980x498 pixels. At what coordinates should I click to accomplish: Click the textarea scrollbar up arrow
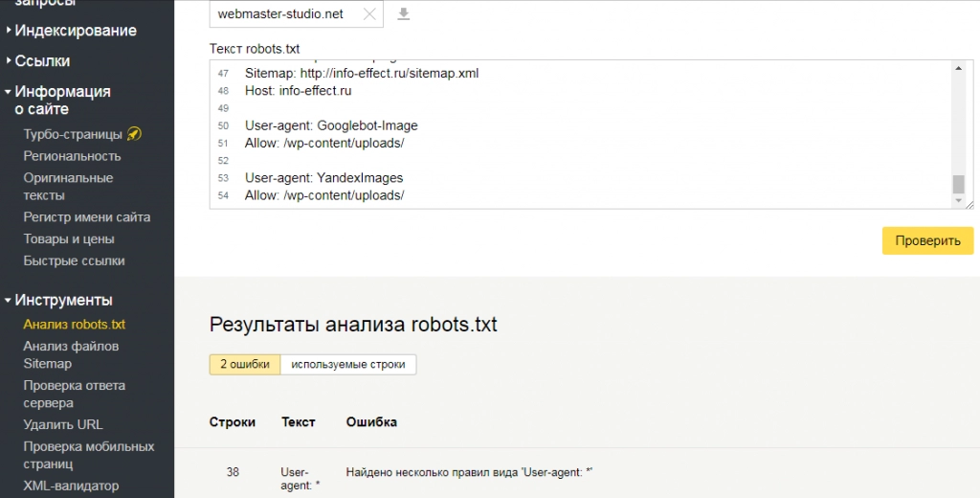pyautogui.click(x=958, y=68)
